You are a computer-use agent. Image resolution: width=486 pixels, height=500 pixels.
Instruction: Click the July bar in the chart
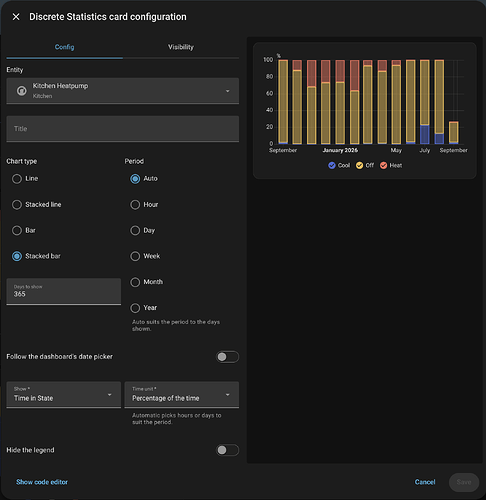click(x=424, y=102)
